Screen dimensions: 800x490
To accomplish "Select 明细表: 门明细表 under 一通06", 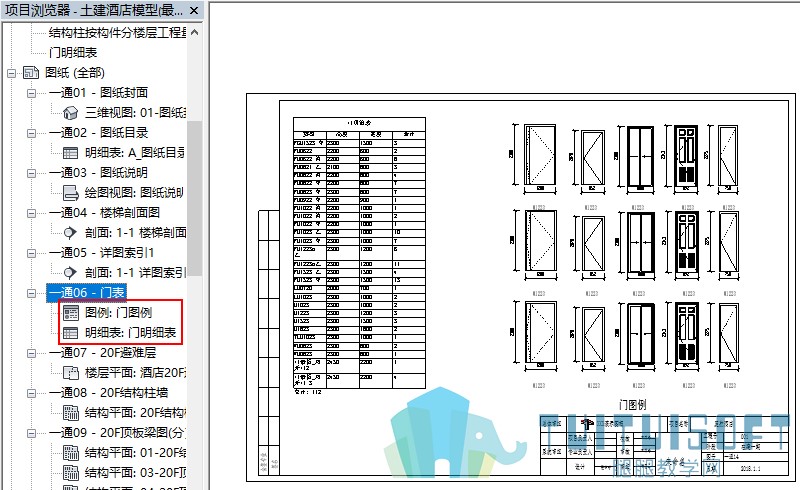I will (131, 333).
